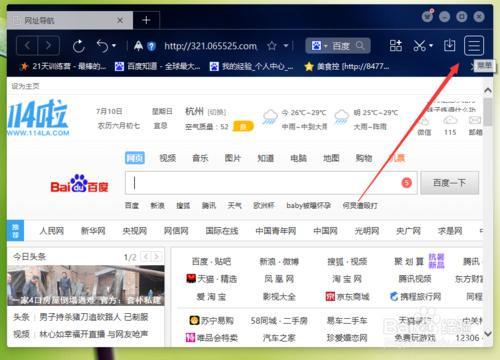Open the 人民网 link
The width and height of the screenshot is (500, 360).
(52, 231)
